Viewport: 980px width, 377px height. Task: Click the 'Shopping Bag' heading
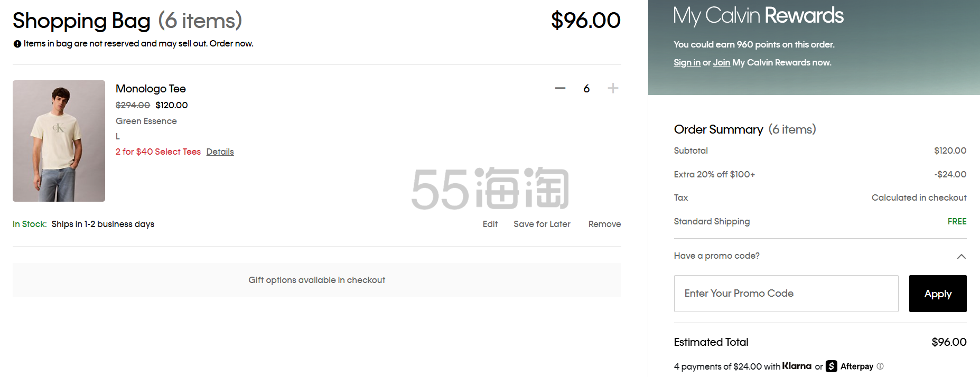[x=82, y=21]
